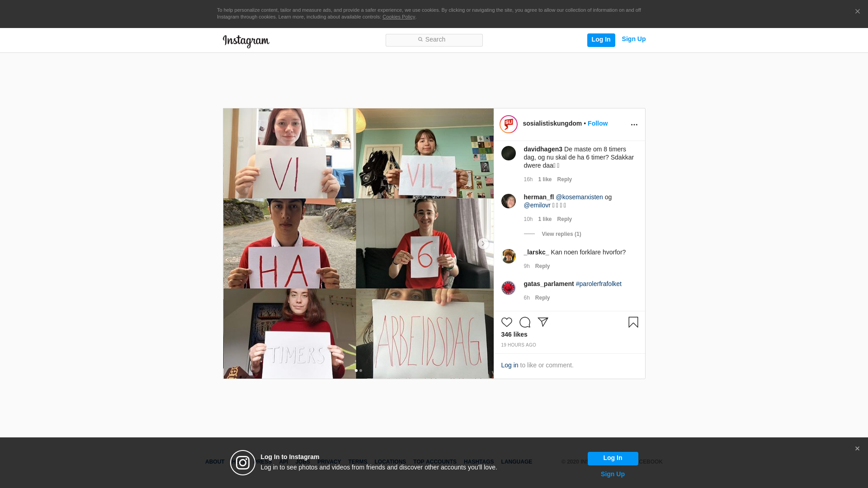Open the HASHTAGS footer link
This screenshot has height=488, width=868.
[479, 462]
